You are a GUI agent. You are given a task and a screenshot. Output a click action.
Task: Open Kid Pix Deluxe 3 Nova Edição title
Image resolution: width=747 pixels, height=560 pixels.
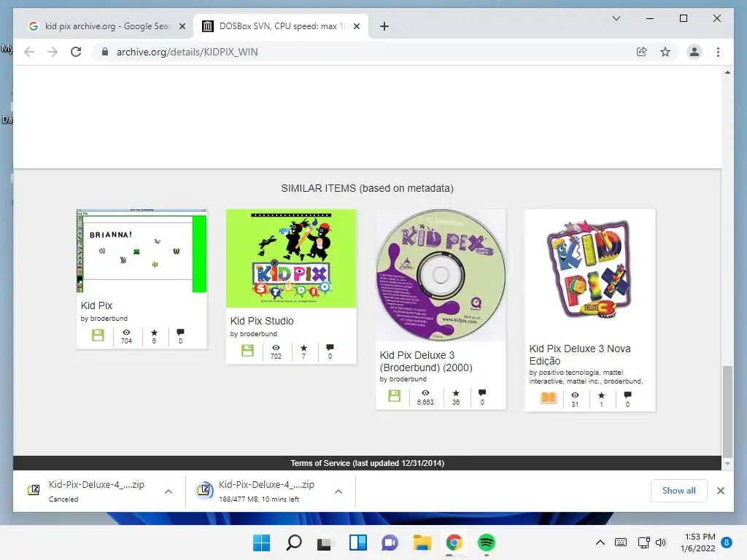tap(580, 355)
